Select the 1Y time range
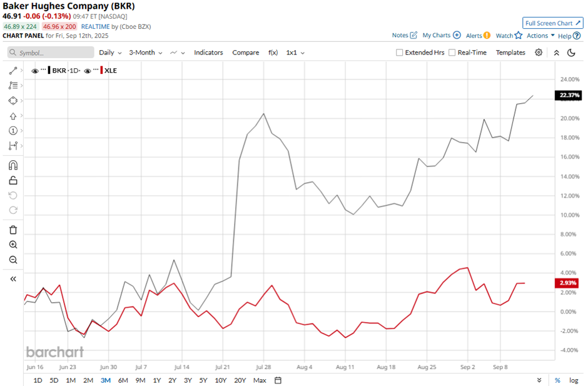The height and width of the screenshot is (386, 588). [157, 380]
